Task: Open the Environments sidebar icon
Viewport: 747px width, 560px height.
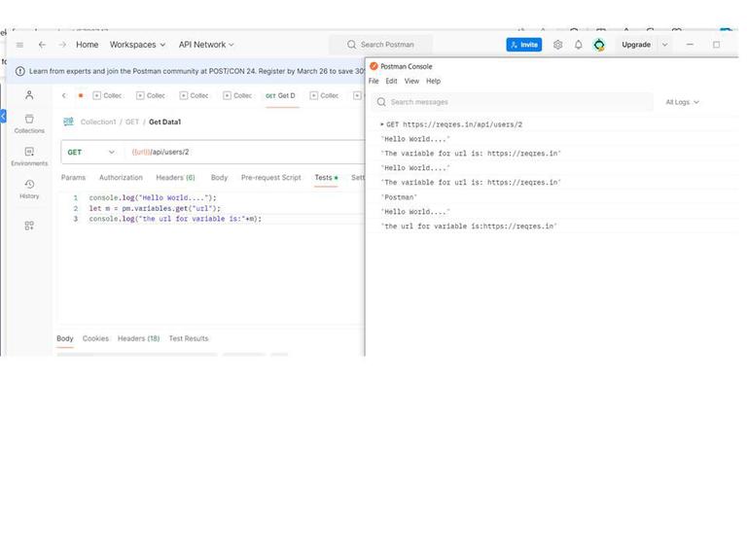Action: [29, 157]
